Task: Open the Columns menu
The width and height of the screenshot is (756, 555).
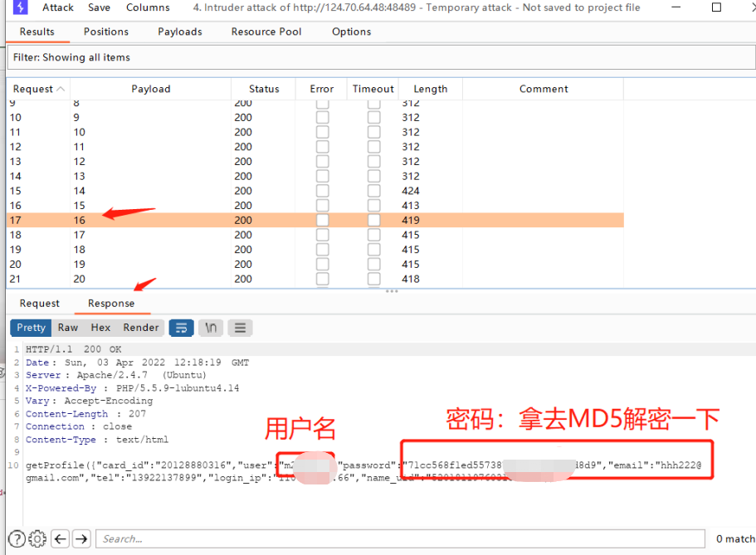Action: (148, 7)
